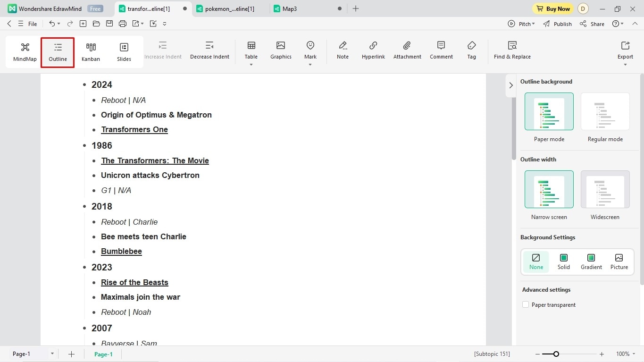Viewport: 644px width, 362px height.
Task: Open the 100% zoom dropdown
Action: (x=635, y=354)
